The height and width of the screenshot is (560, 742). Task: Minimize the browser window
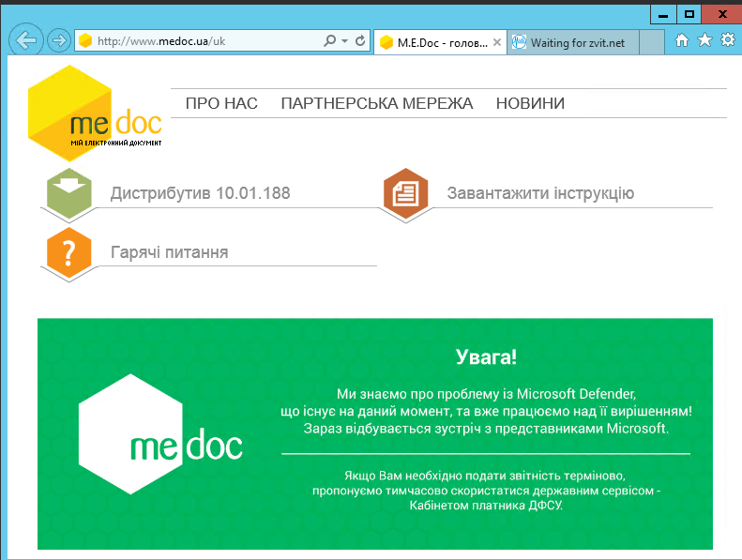663,14
